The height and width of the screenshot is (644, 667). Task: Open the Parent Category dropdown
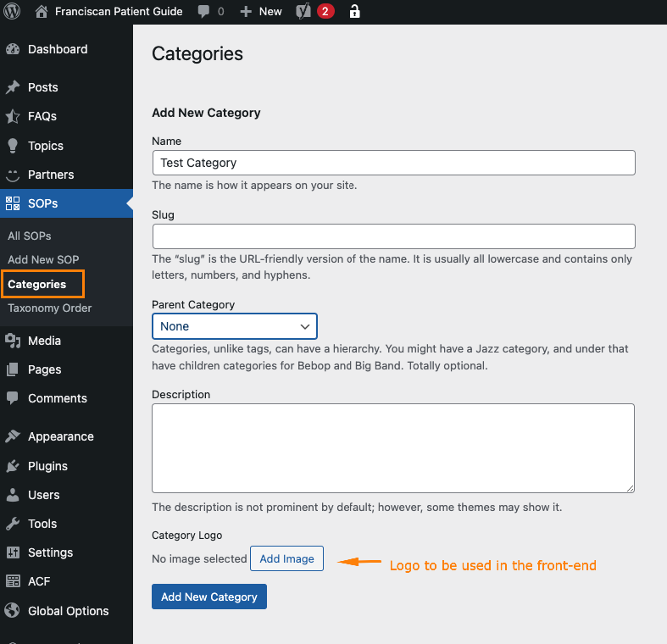(235, 326)
